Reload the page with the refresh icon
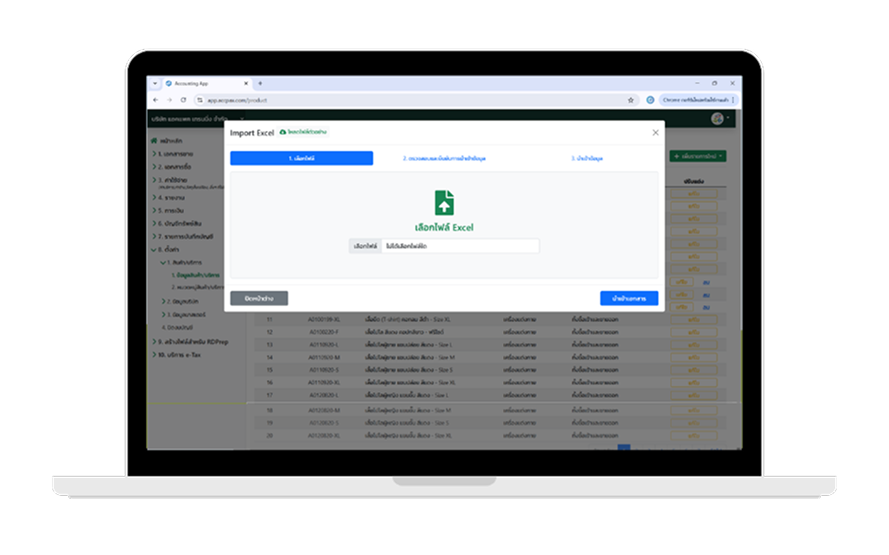 click(x=183, y=100)
